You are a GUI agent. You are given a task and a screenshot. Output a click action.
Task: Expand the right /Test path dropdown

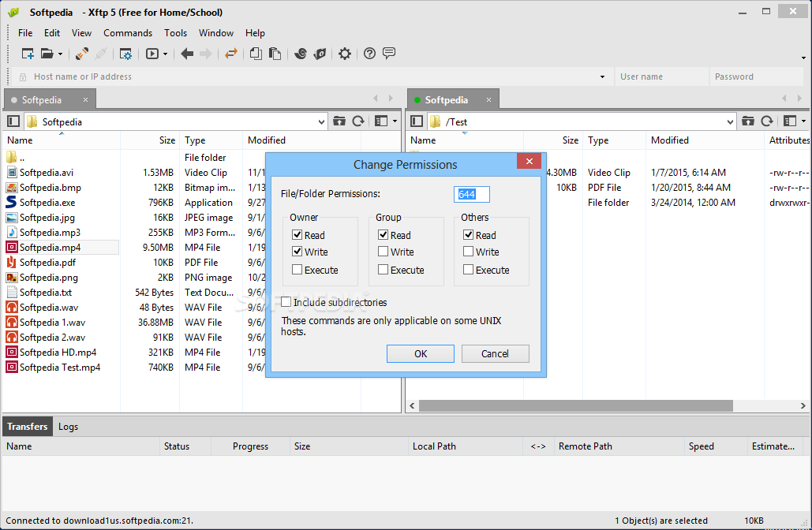730,122
